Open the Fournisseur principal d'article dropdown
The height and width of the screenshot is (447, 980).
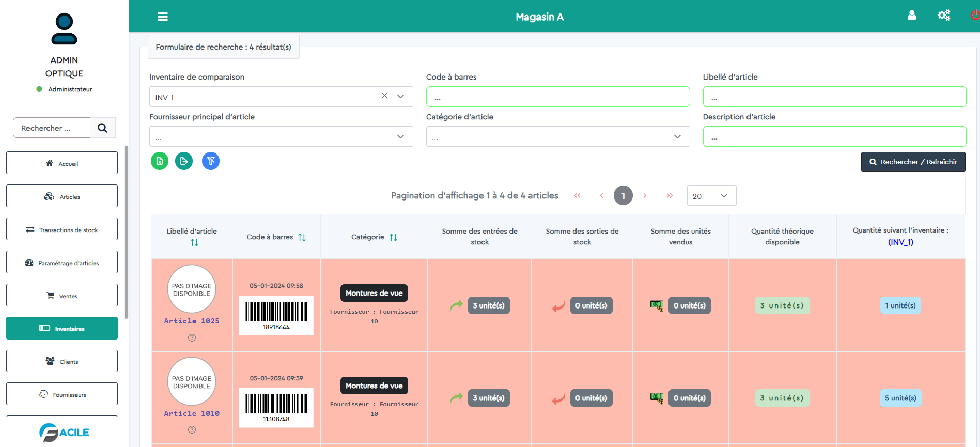(x=400, y=136)
